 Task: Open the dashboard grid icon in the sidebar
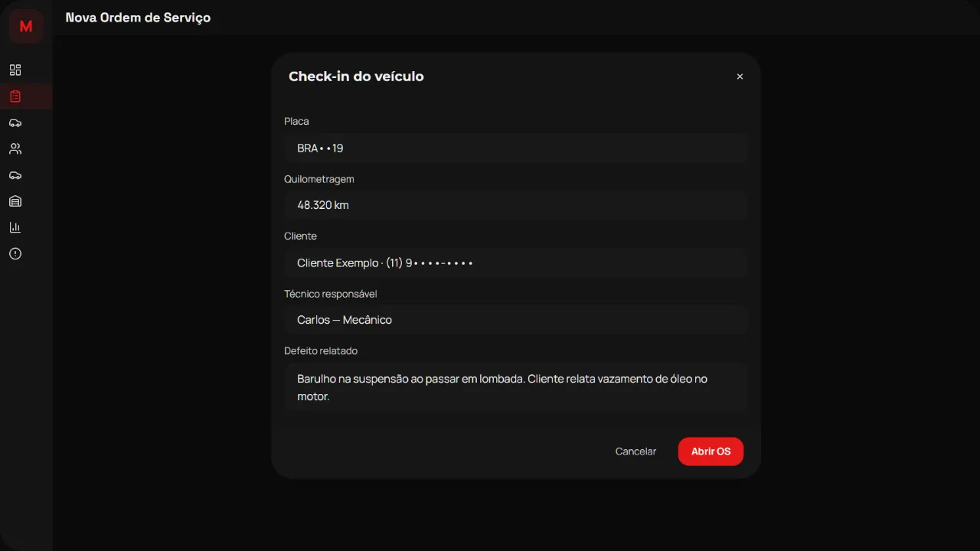tap(15, 70)
